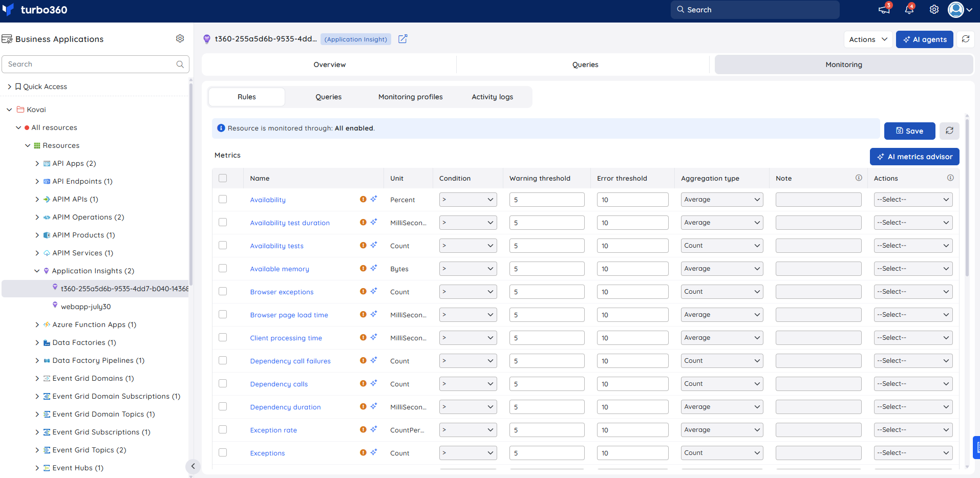Click AI sparkle icon for Availability row
The width and height of the screenshot is (980, 478).
[374, 199]
